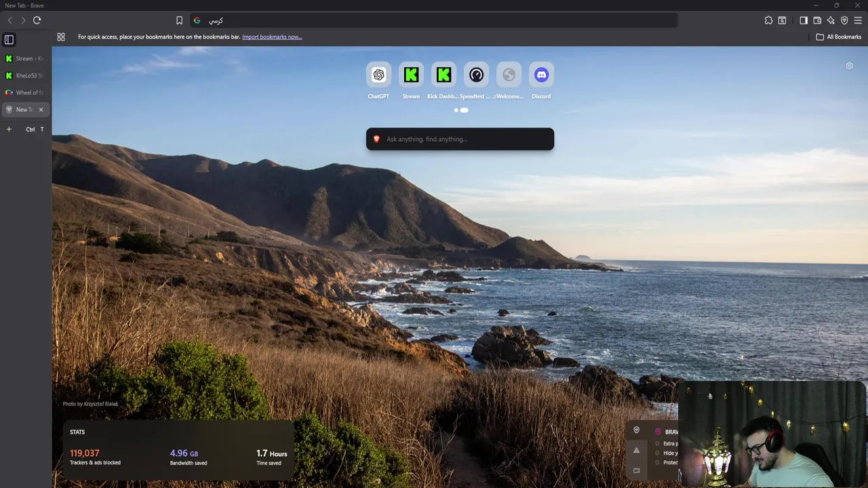
Task: Select the Rewards triangle tab in the Brave widget
Action: tap(636, 450)
